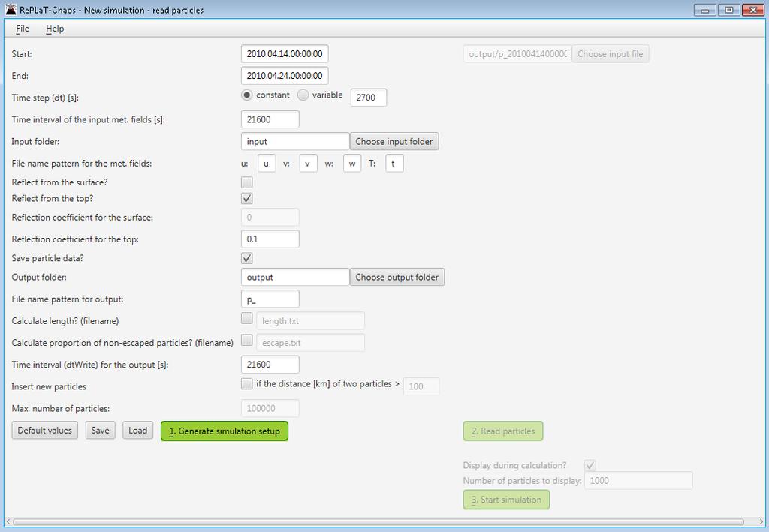This screenshot has width=769, height=532.
Task: Click the w file name pattern field
Action: [352, 164]
